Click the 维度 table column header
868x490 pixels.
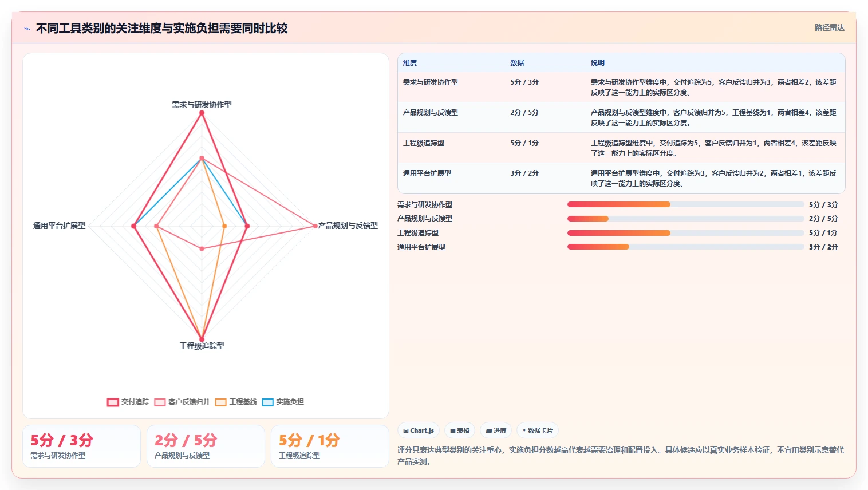click(410, 63)
